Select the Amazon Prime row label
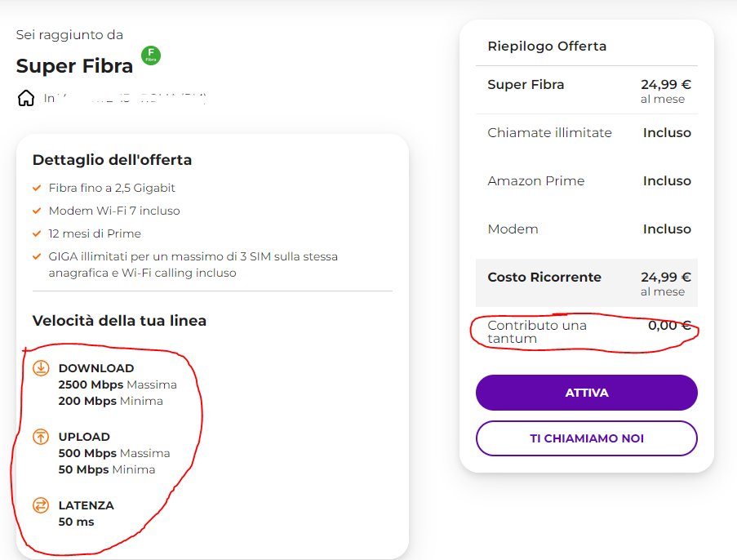Image resolution: width=737 pixels, height=560 pixels. pyautogui.click(x=535, y=181)
